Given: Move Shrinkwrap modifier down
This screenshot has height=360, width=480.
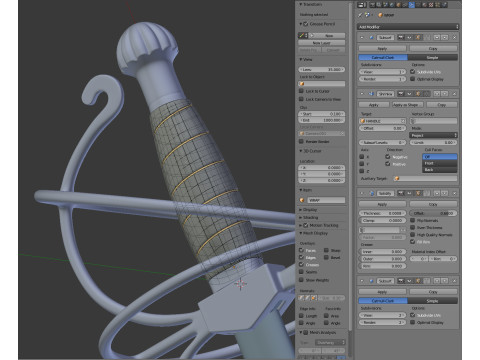Looking at the screenshot, I should [445, 94].
